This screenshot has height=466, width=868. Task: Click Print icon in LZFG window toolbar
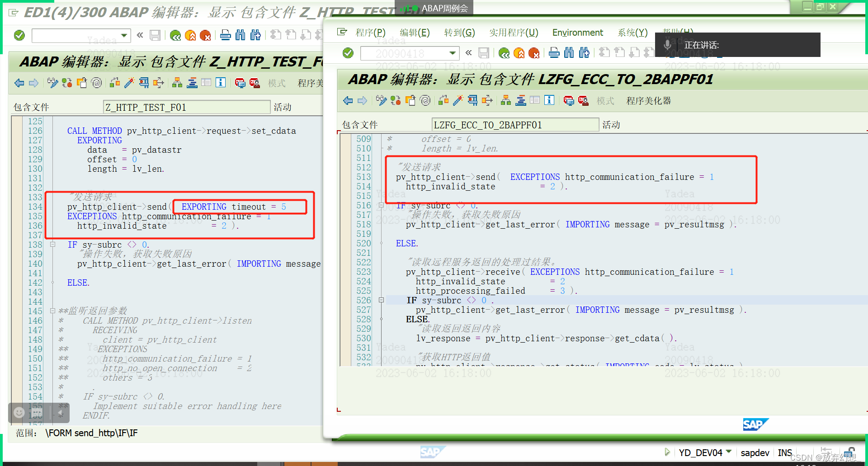pyautogui.click(x=554, y=53)
